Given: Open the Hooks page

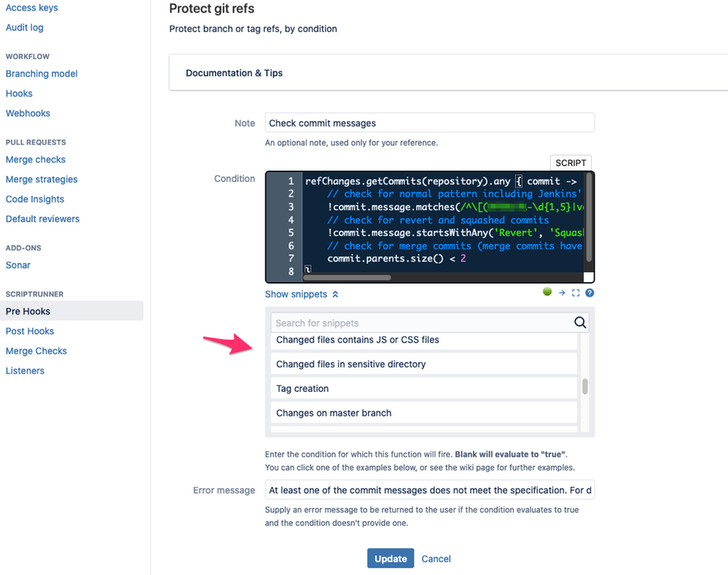Looking at the screenshot, I should pos(19,94).
